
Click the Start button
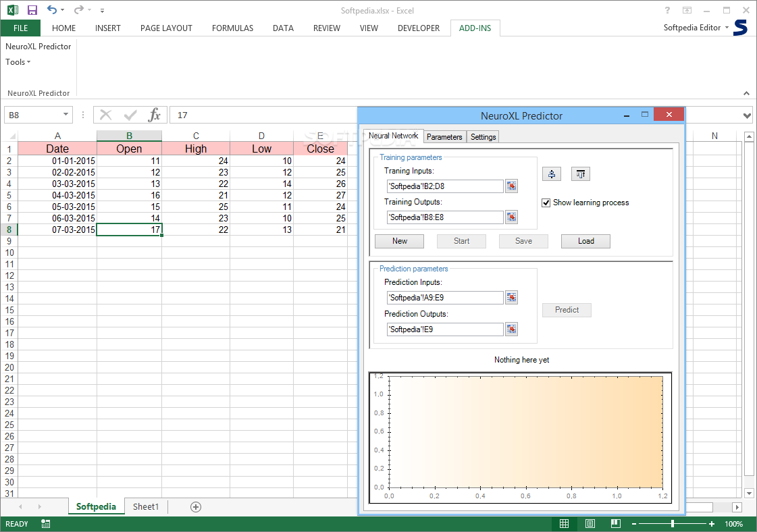point(461,241)
